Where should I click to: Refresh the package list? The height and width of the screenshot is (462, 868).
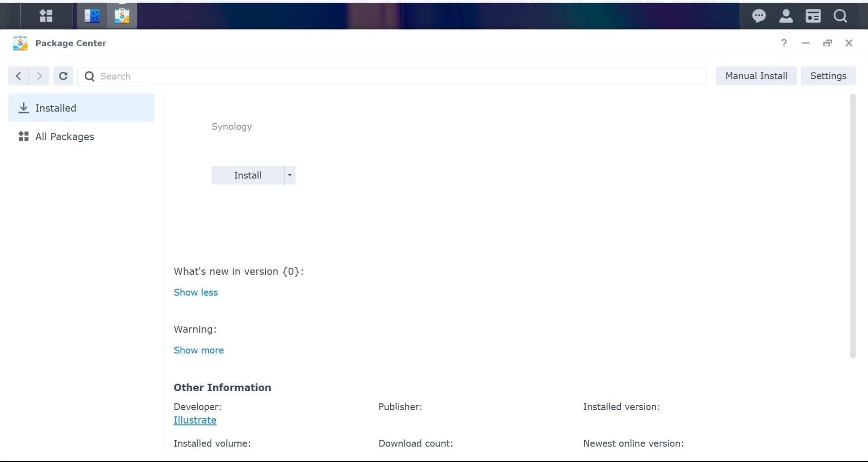[x=63, y=76]
